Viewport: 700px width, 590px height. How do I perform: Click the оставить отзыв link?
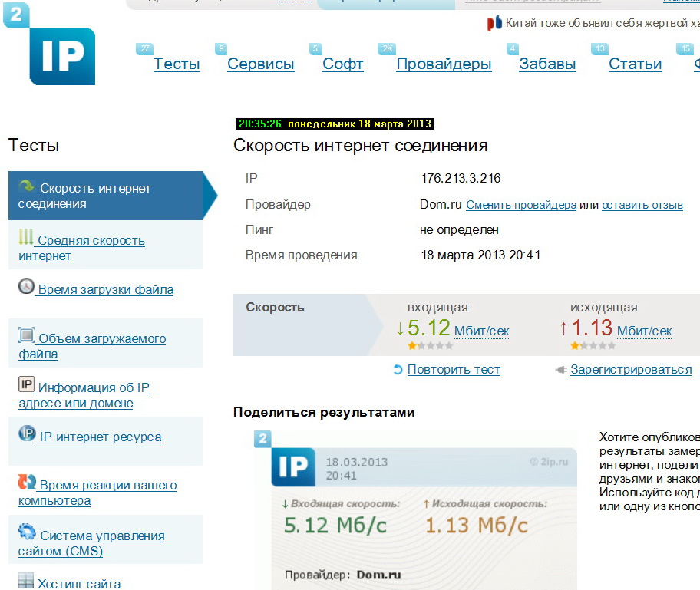(x=642, y=206)
